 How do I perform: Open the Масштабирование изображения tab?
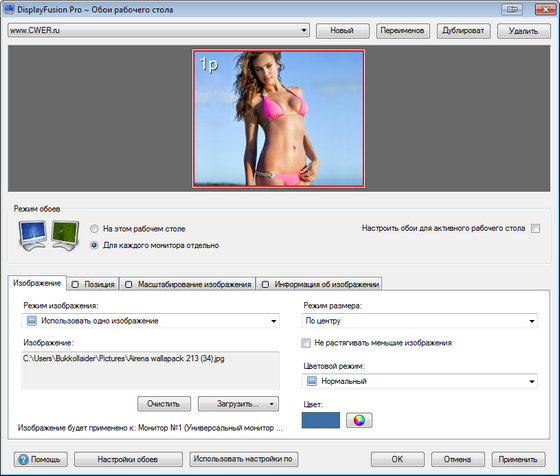188,284
